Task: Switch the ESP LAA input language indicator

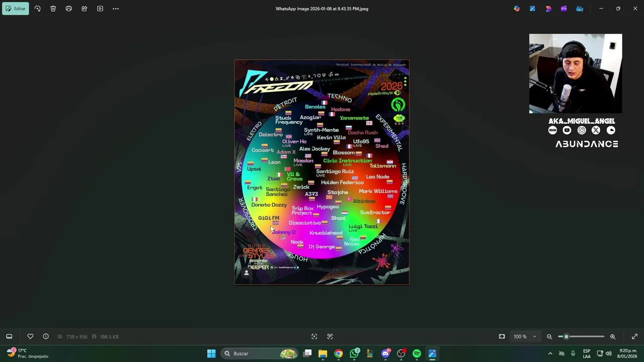Action: pyautogui.click(x=587, y=353)
